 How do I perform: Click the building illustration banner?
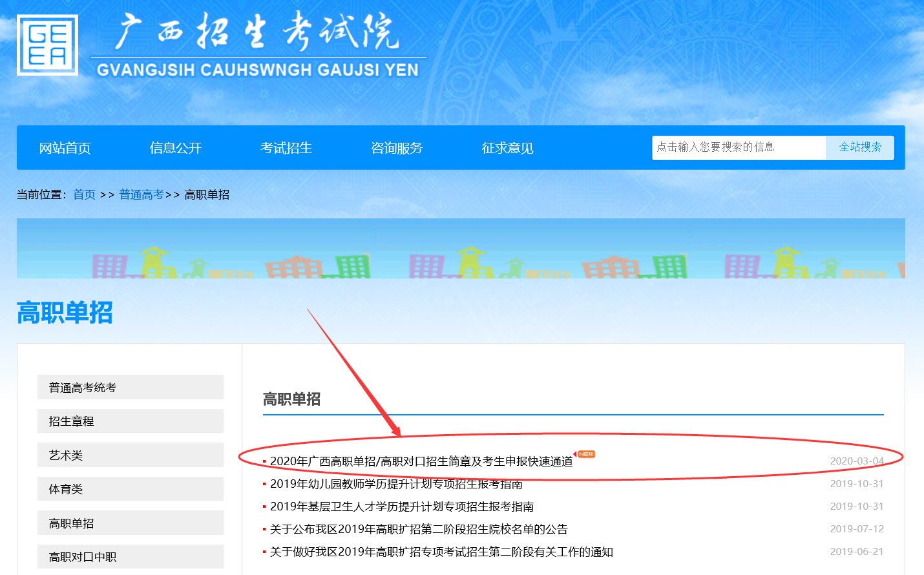[460, 249]
